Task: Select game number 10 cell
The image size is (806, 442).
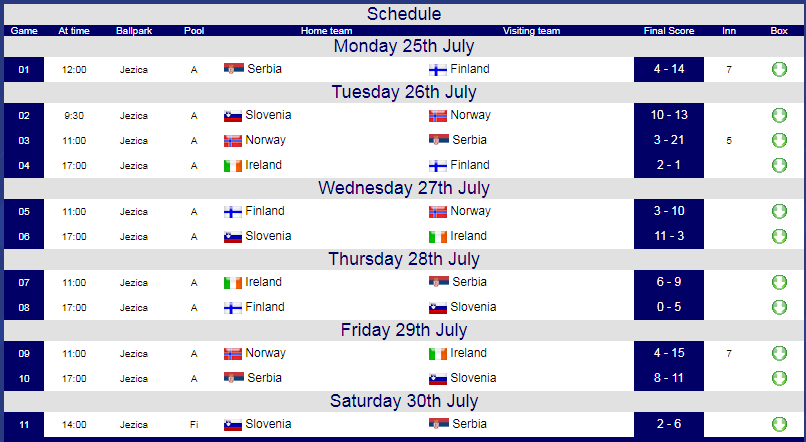Action: [24, 379]
